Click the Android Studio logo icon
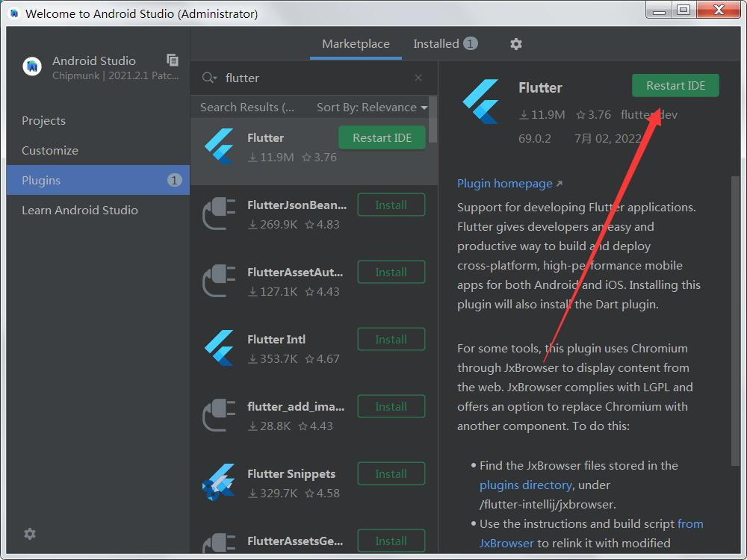Screen dimensions: 747x560 click(32, 66)
